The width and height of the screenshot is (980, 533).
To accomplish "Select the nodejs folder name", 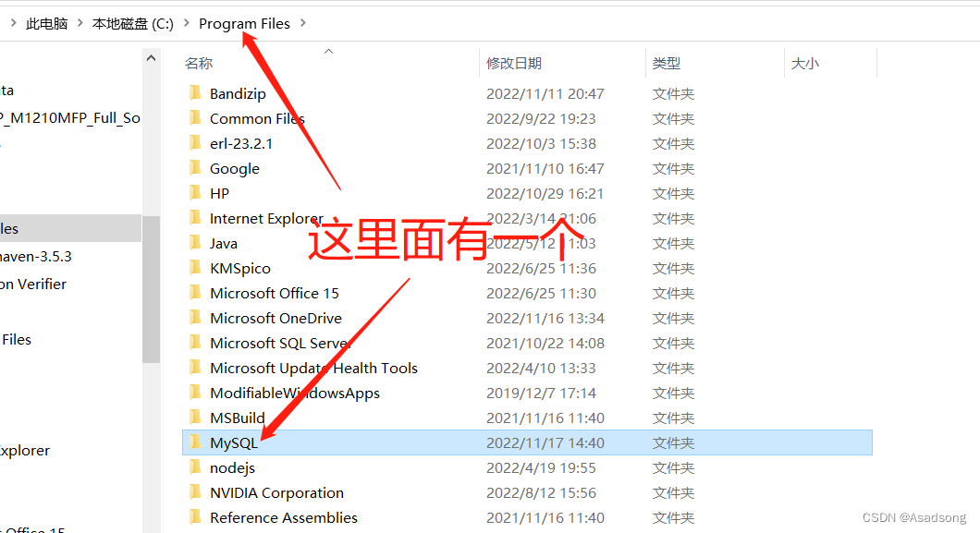I will [232, 468].
